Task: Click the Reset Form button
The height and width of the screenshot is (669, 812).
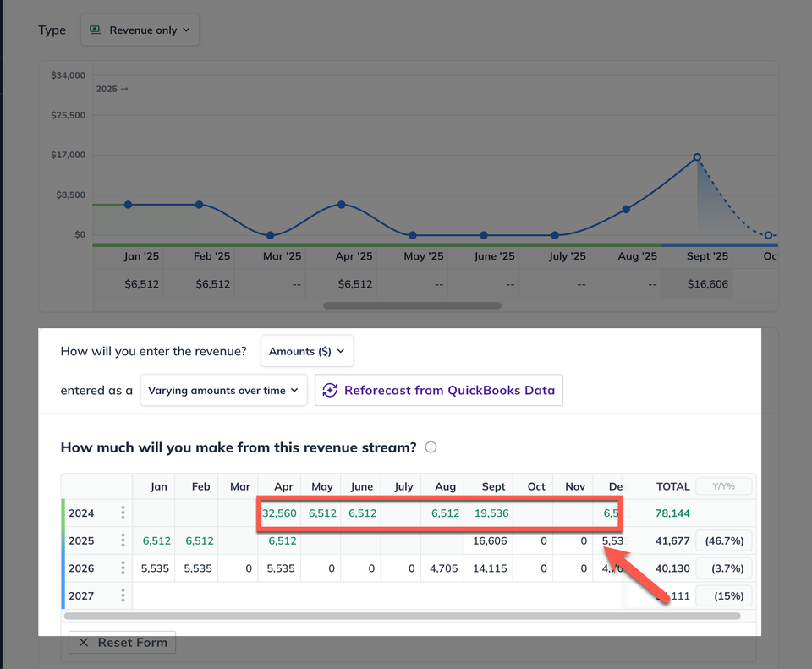Action: [x=122, y=643]
